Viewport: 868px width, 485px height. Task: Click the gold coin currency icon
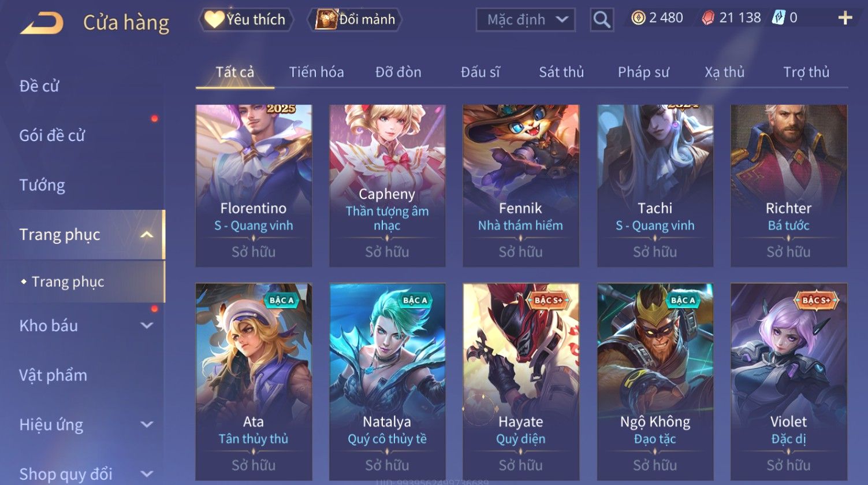pos(638,18)
